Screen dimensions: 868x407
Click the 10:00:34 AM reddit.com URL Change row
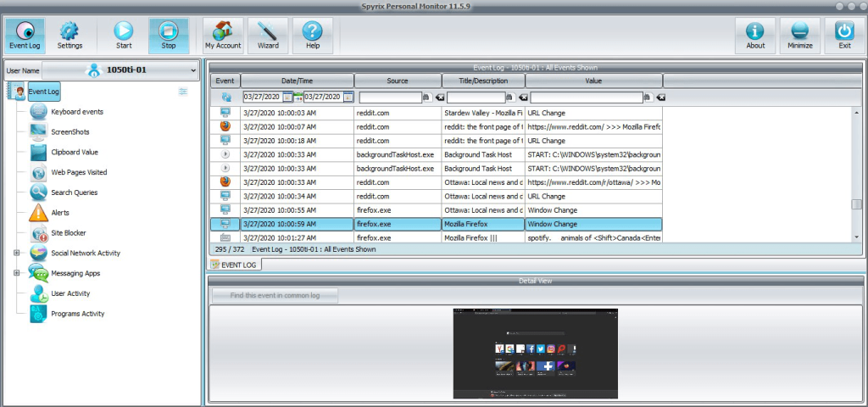(x=437, y=197)
